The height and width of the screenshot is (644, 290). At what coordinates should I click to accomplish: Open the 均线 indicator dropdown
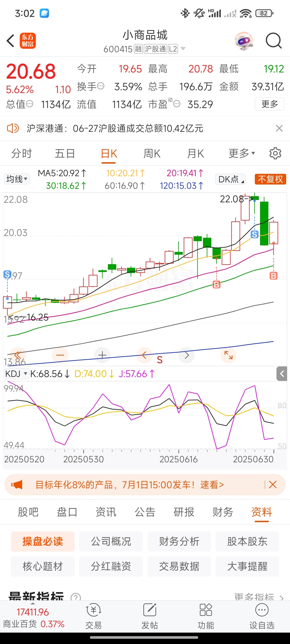tap(17, 179)
